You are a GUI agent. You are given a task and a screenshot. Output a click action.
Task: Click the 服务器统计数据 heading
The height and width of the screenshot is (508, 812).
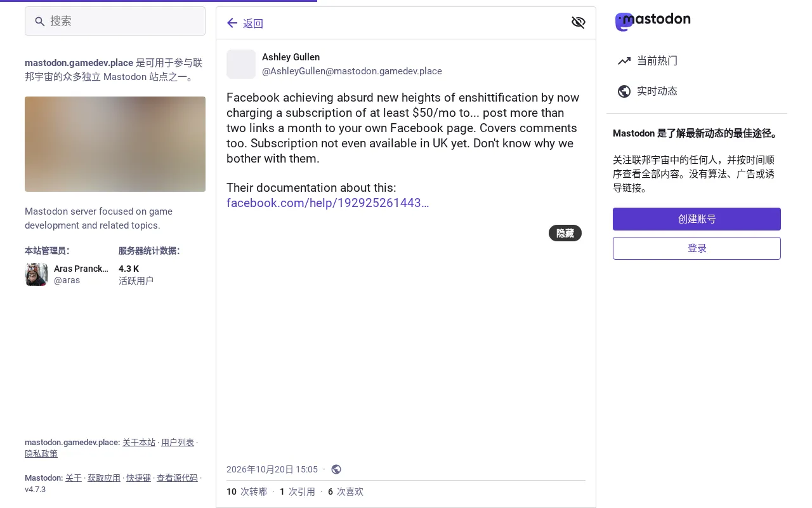(x=149, y=251)
